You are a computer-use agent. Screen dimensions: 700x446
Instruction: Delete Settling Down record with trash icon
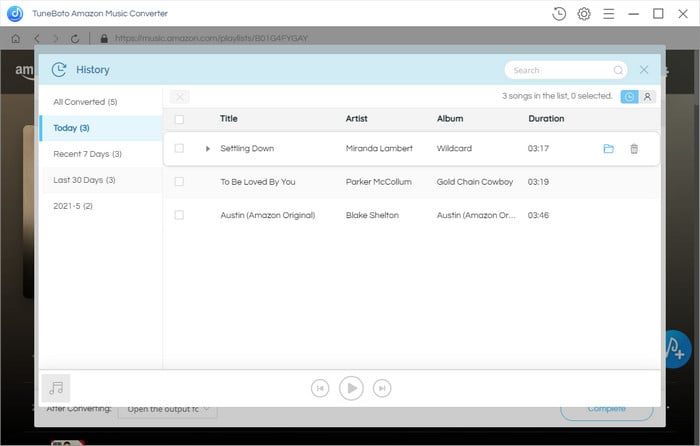(634, 149)
